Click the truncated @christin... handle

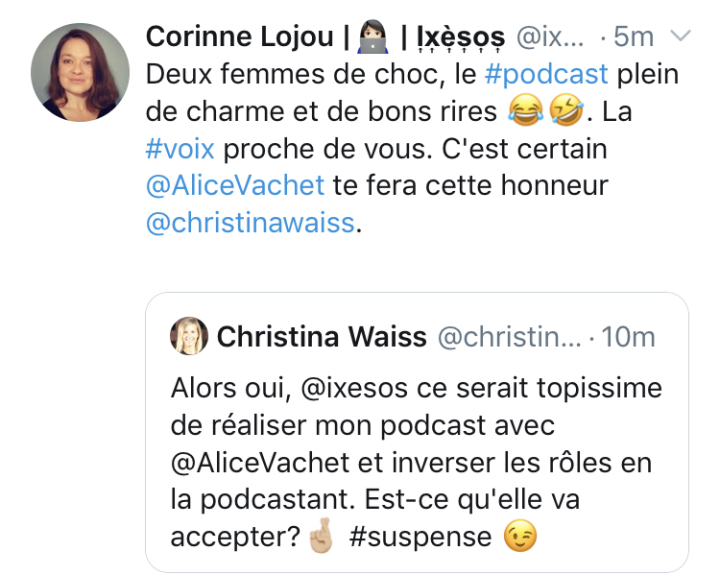(x=509, y=337)
